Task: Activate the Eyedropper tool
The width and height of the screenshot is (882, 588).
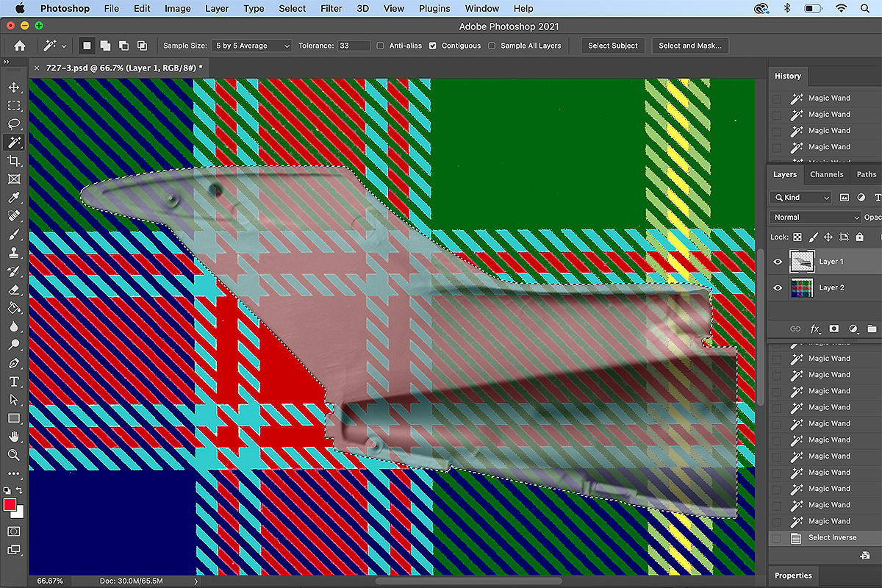Action: [14, 198]
